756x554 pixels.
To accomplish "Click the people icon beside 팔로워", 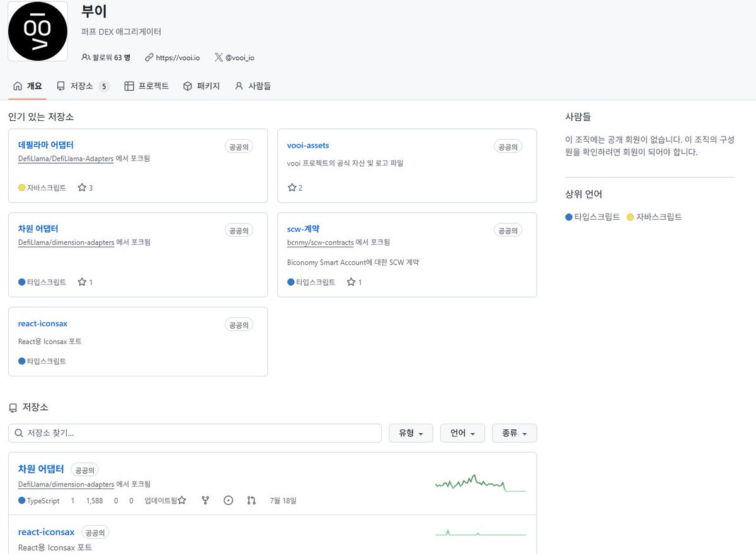I will pos(86,57).
